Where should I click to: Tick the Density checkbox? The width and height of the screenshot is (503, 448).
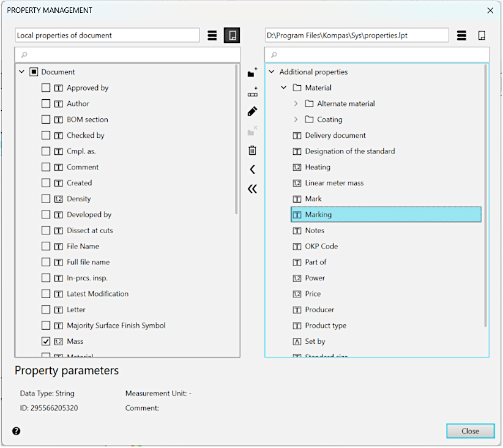click(x=46, y=199)
